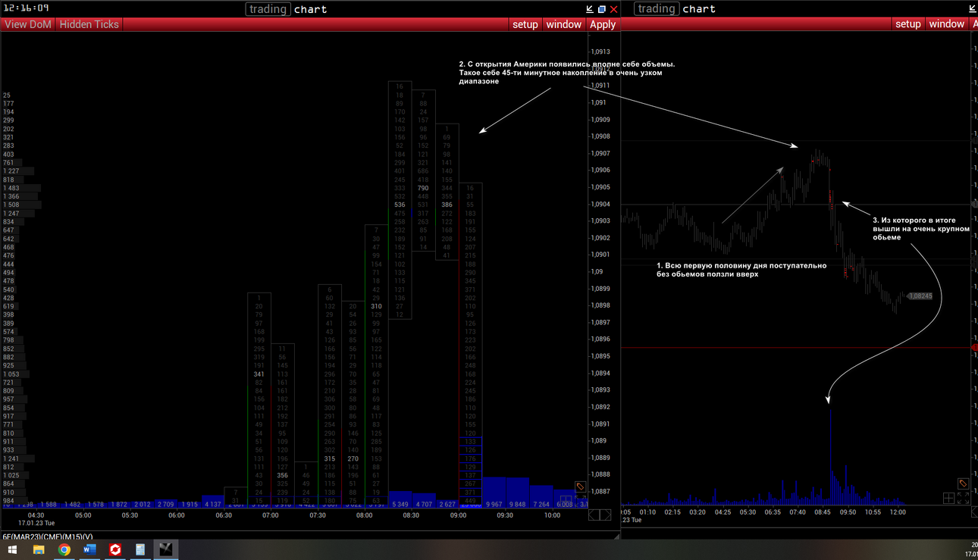Open window menu of left chart
The image size is (978, 560).
click(x=564, y=24)
